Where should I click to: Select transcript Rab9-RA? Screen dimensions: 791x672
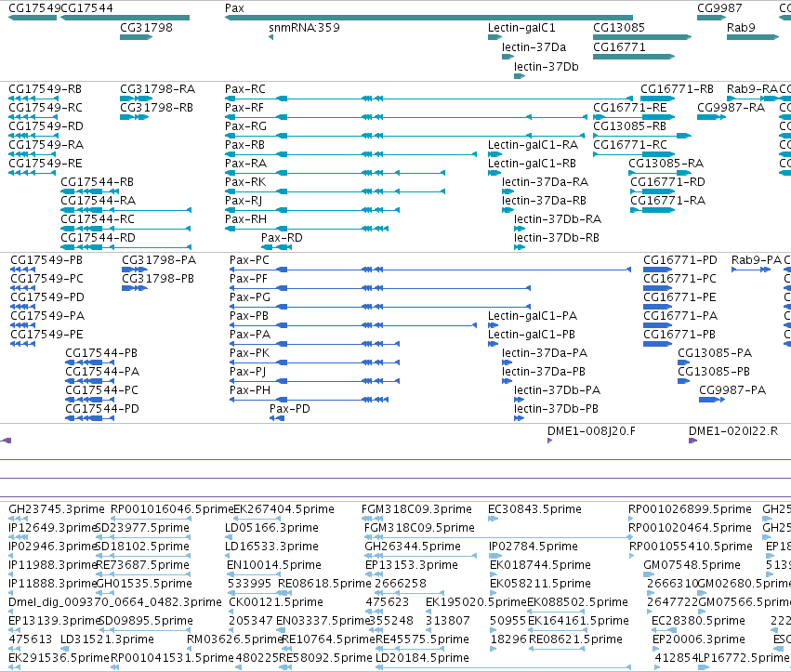pos(752,89)
